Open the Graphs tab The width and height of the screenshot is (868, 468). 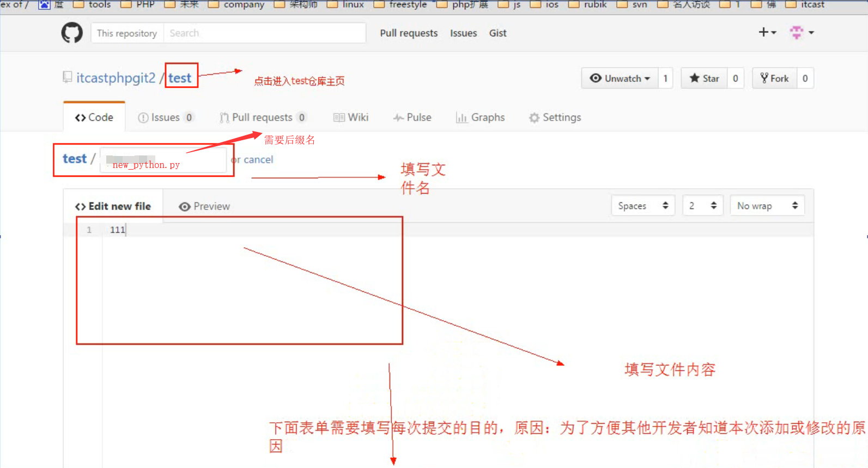[481, 117]
